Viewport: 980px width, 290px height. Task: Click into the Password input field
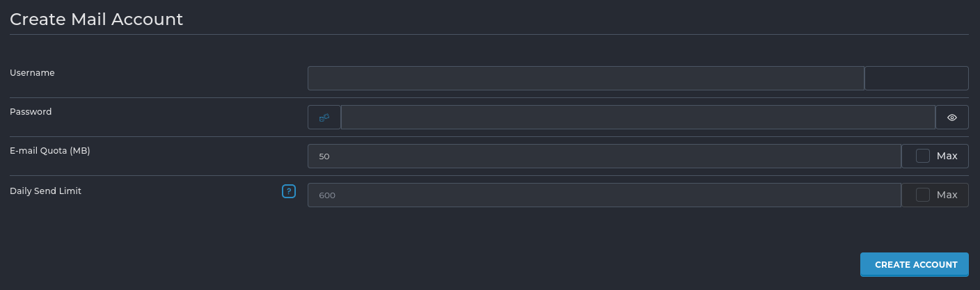click(x=638, y=118)
